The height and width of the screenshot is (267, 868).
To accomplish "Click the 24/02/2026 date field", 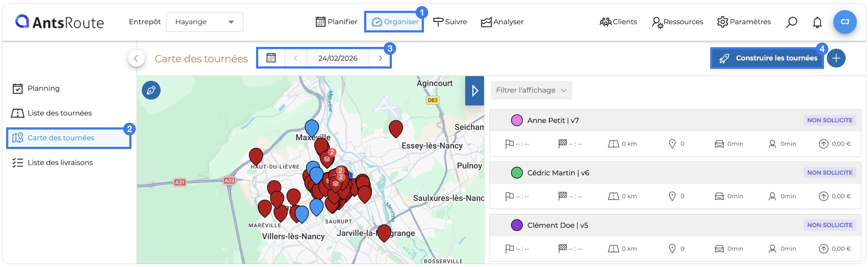I will tap(338, 58).
